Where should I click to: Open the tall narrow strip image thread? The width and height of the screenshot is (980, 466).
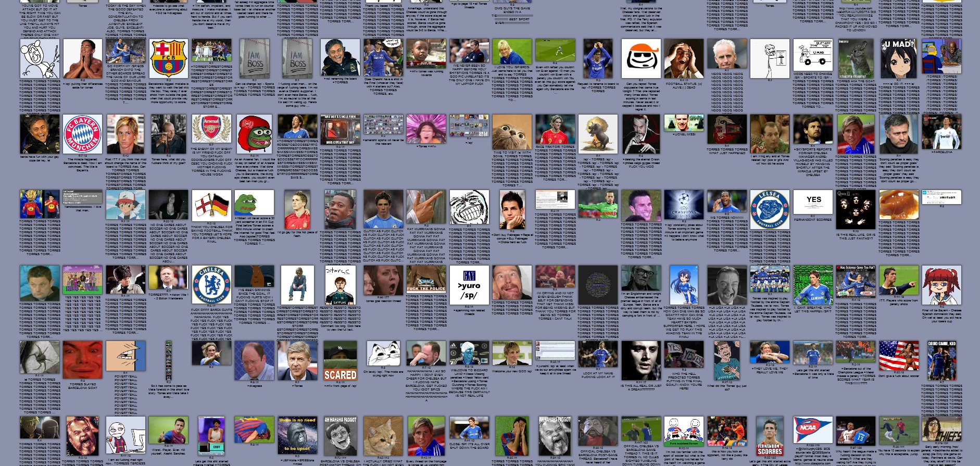coord(168,361)
